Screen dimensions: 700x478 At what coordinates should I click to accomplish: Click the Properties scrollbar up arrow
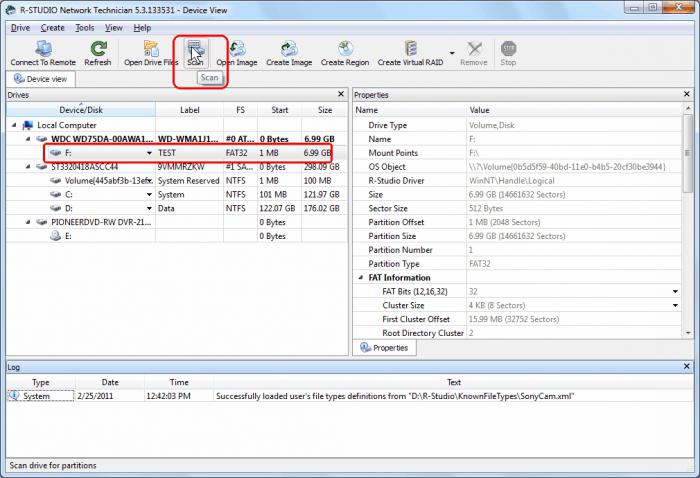coord(688,108)
